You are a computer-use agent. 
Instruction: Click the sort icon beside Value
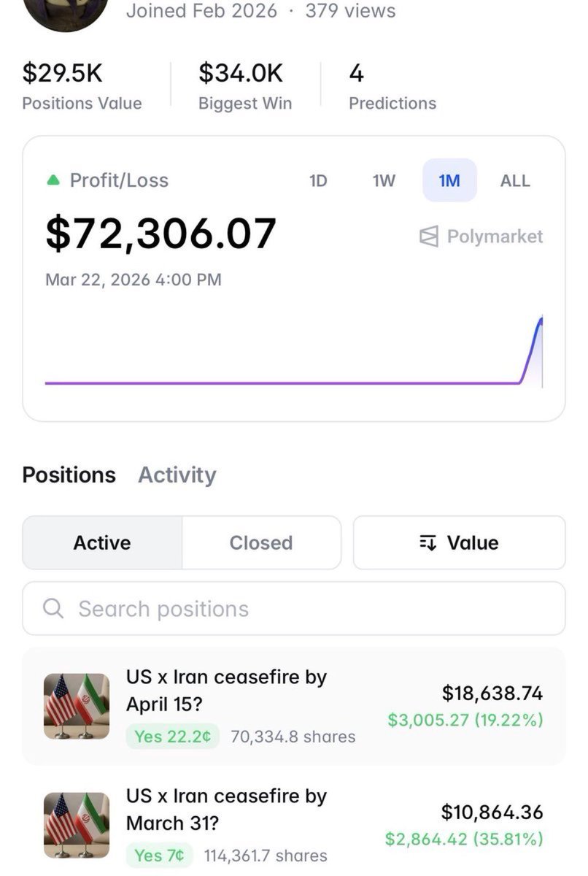pyautogui.click(x=428, y=542)
